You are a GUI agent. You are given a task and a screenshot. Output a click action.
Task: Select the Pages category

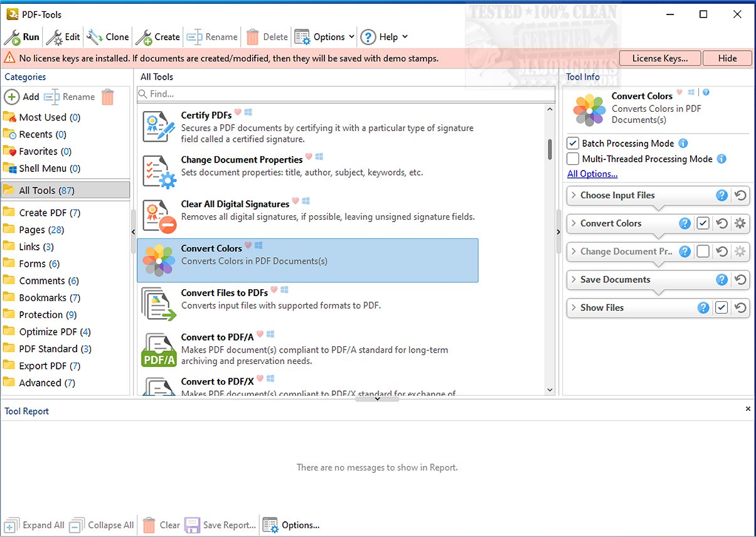click(x=32, y=230)
